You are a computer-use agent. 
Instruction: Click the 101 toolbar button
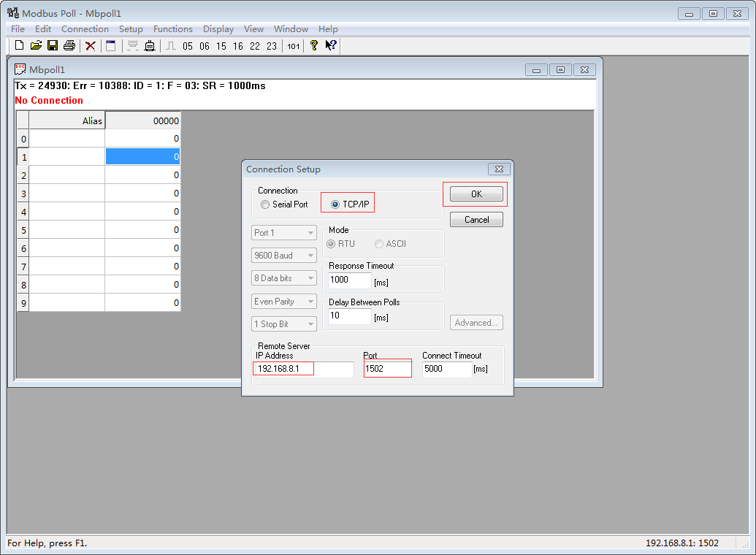pos(293,46)
